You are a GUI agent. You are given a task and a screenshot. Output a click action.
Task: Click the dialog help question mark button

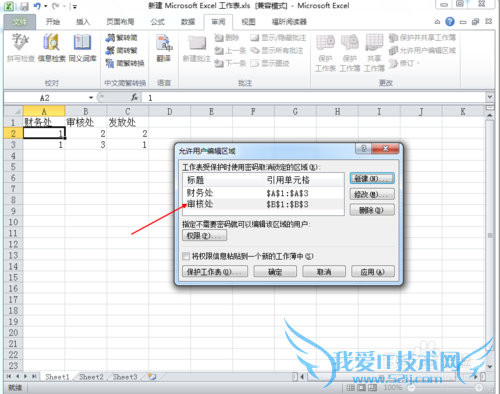[364, 148]
